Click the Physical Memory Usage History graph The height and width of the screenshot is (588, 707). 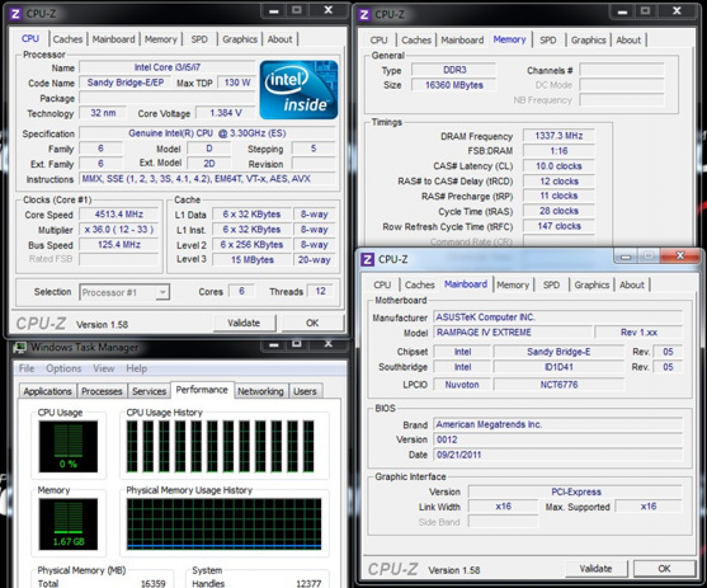(224, 524)
